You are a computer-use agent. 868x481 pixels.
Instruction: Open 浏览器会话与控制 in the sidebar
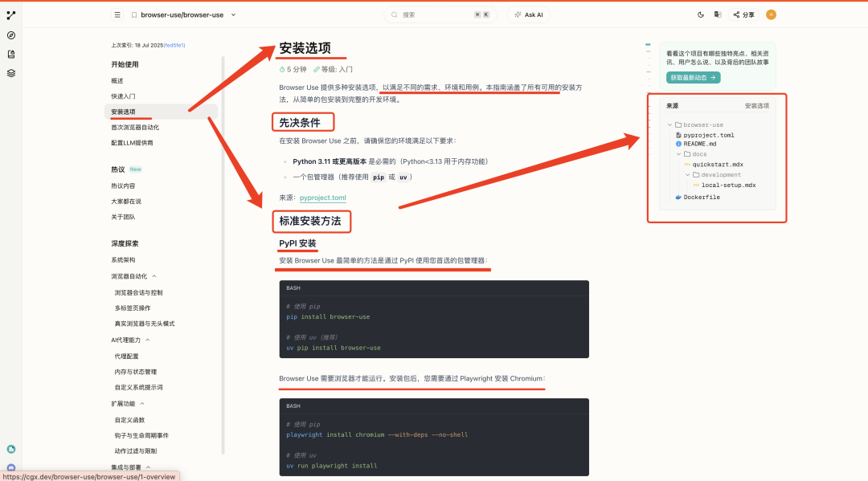pyautogui.click(x=138, y=292)
